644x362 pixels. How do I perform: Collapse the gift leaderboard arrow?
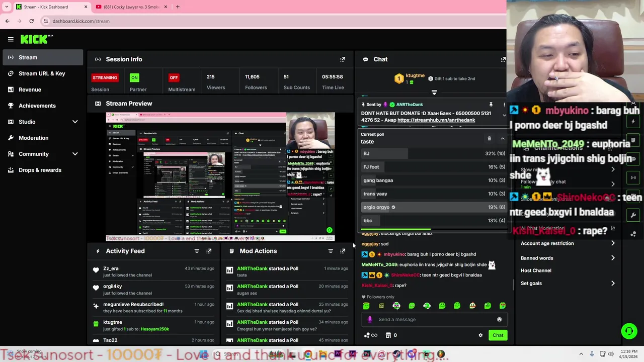[434, 93]
